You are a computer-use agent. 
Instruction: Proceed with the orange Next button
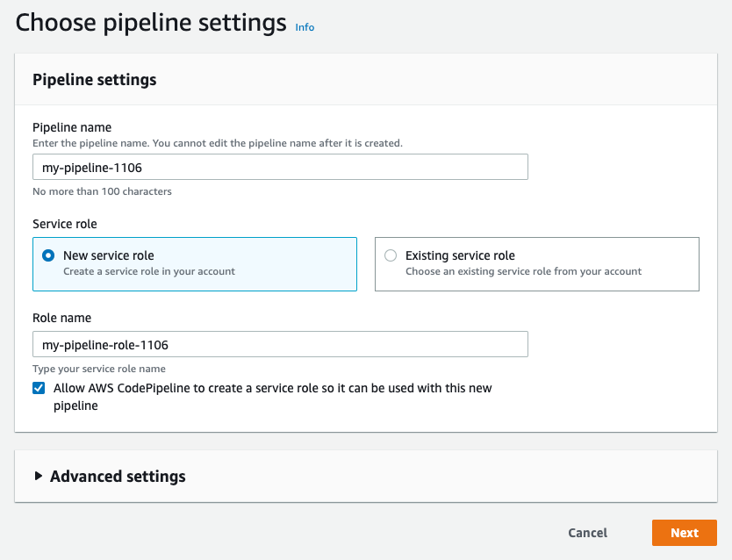point(684,533)
